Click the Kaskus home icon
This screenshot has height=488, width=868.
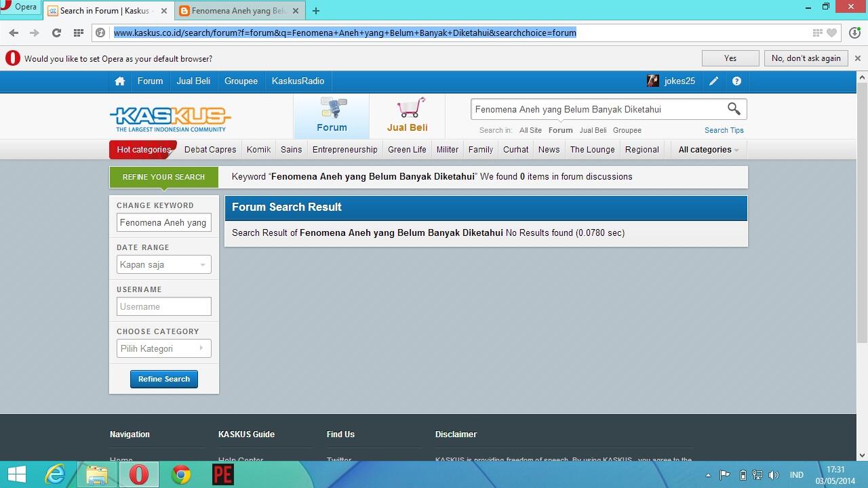click(120, 81)
